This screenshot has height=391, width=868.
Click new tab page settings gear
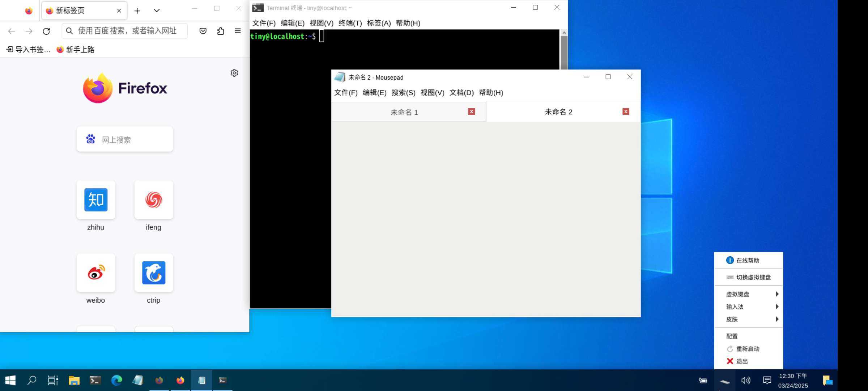pyautogui.click(x=234, y=73)
